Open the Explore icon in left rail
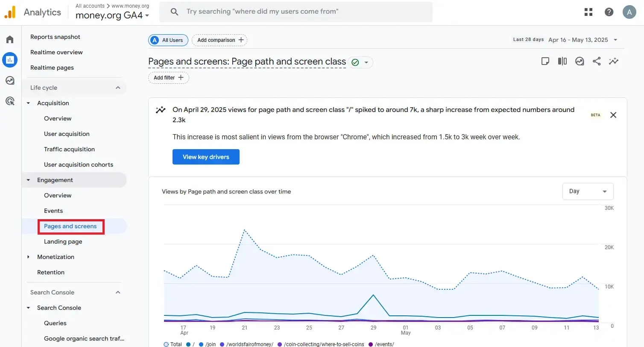The width and height of the screenshot is (644, 347). click(x=10, y=80)
